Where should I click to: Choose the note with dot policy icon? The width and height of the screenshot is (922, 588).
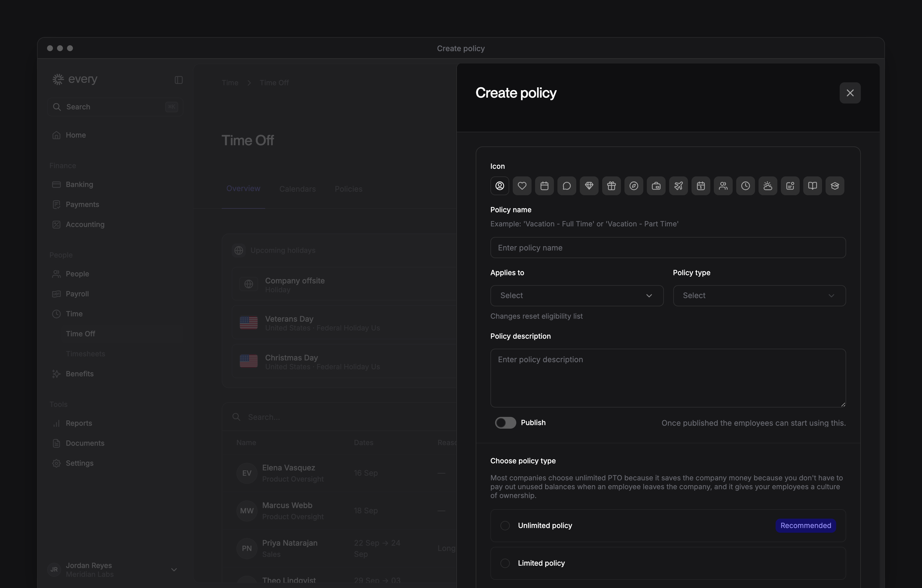click(790, 186)
